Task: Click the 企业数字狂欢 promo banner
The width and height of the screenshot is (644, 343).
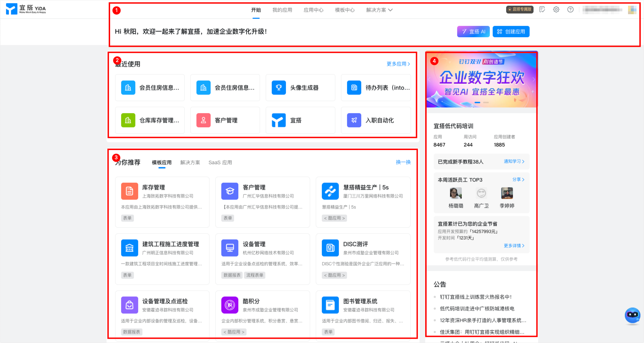Action: pyautogui.click(x=481, y=80)
